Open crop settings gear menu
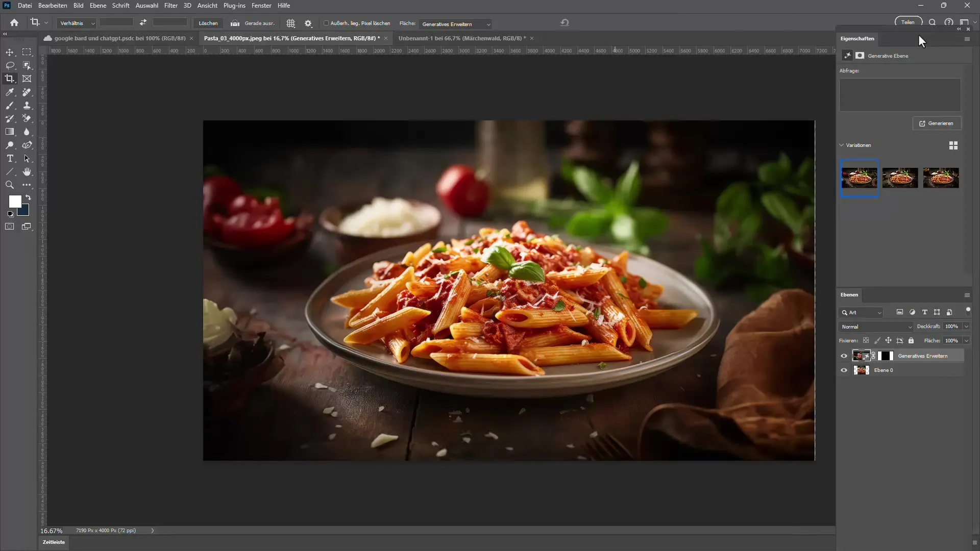This screenshot has height=551, width=980. 308,23
